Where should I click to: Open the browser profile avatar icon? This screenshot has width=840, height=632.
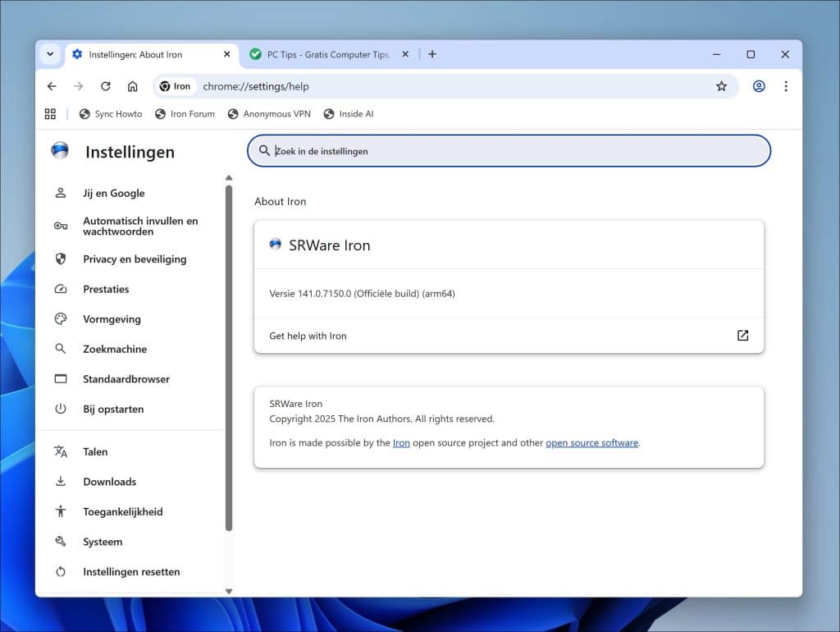click(759, 85)
